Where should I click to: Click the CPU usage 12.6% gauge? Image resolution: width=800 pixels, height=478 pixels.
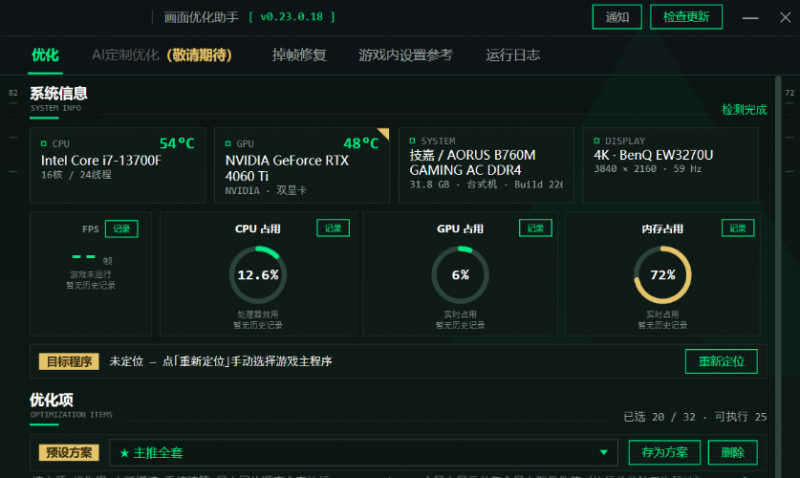pyautogui.click(x=258, y=275)
